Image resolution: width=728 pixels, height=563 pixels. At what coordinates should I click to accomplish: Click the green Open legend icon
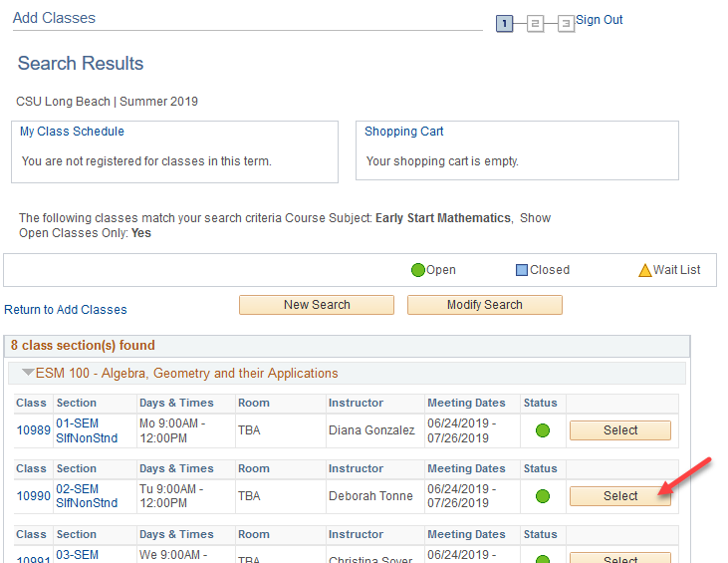(418, 270)
